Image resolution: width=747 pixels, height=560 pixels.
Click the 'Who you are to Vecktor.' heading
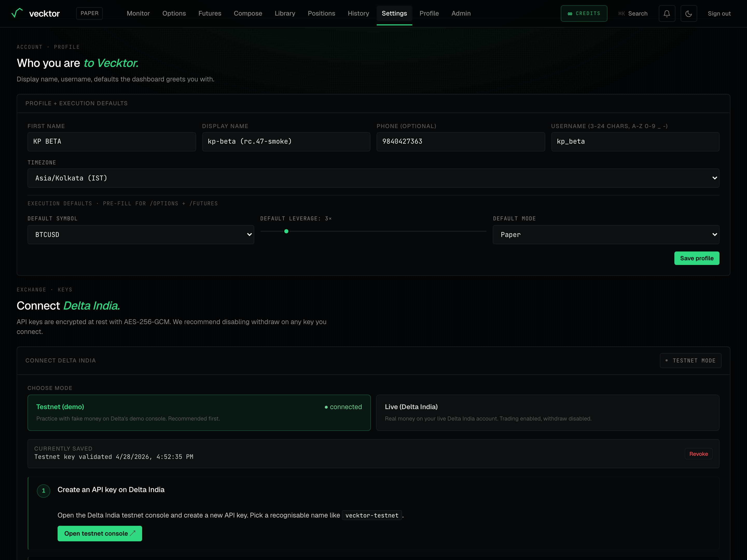78,63
